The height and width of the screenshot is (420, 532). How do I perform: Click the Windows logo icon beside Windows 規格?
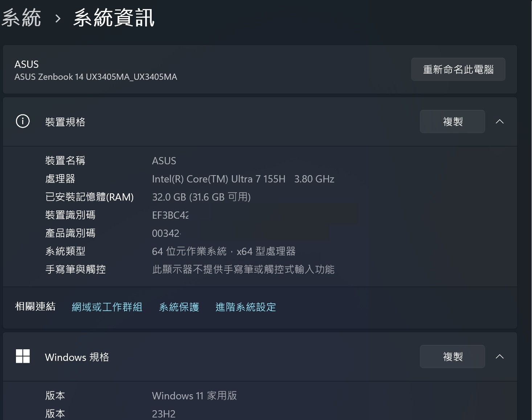[23, 356]
